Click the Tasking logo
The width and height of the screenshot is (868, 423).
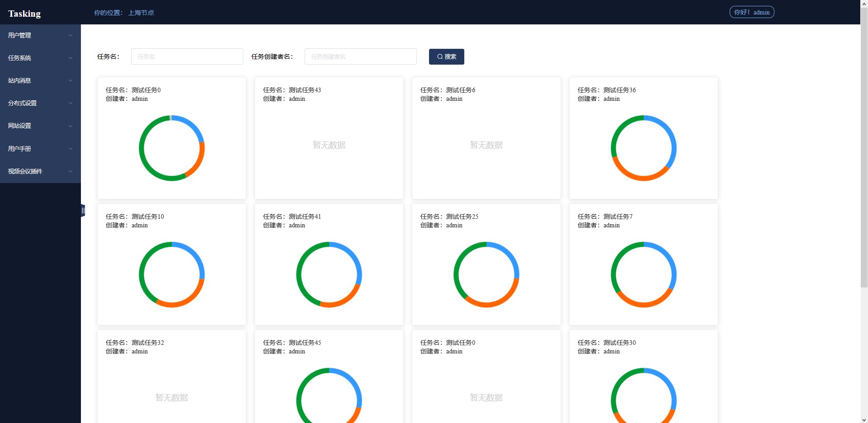24,14
